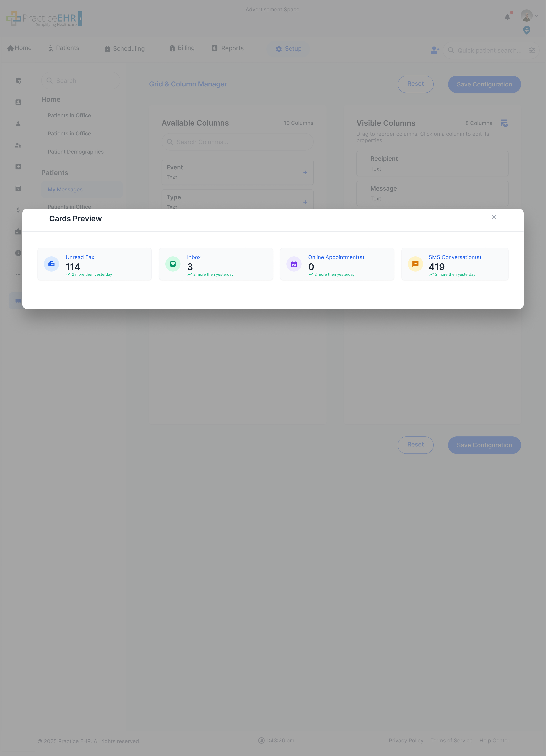Open the cards preview icon near Visible Columns

point(504,123)
